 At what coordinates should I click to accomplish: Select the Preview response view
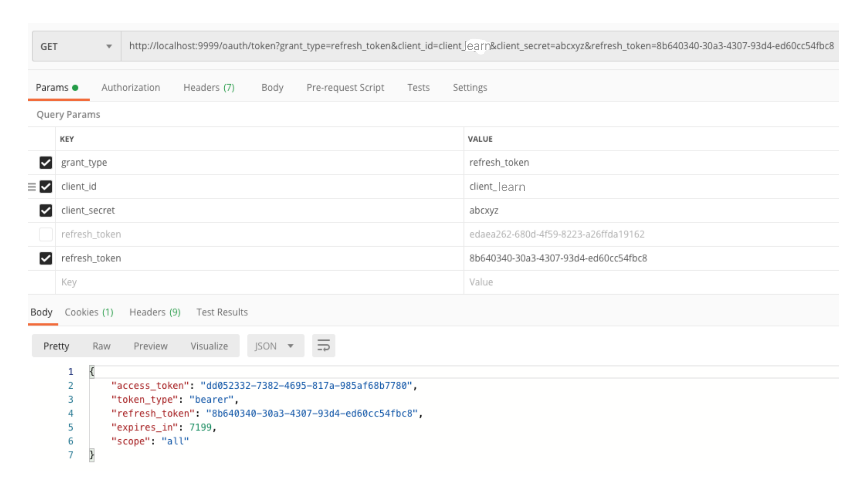pos(150,346)
